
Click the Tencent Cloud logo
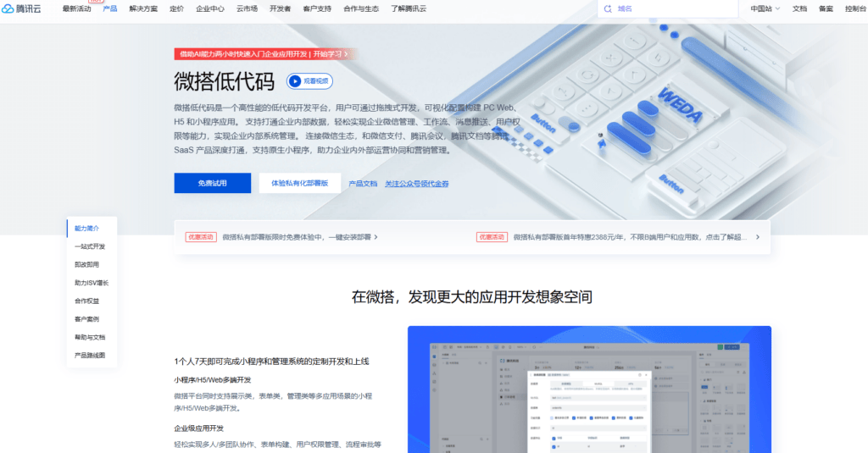point(27,8)
